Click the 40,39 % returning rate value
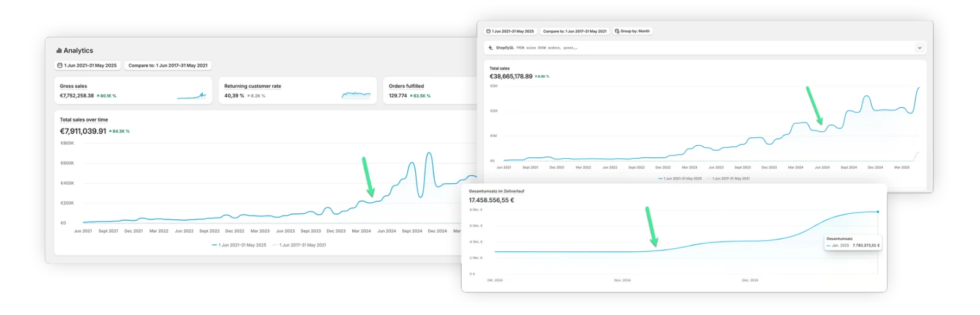This screenshot has width=980, height=315. click(x=234, y=96)
